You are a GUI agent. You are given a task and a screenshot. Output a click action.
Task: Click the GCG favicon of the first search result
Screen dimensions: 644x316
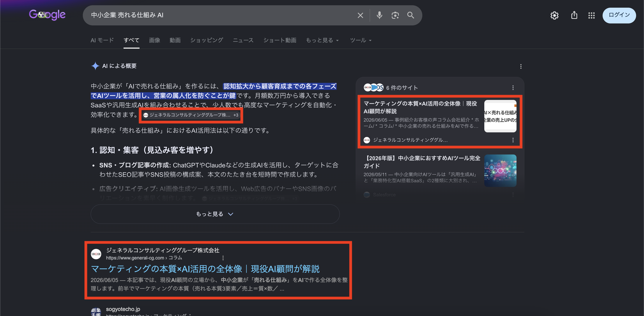pos(96,254)
